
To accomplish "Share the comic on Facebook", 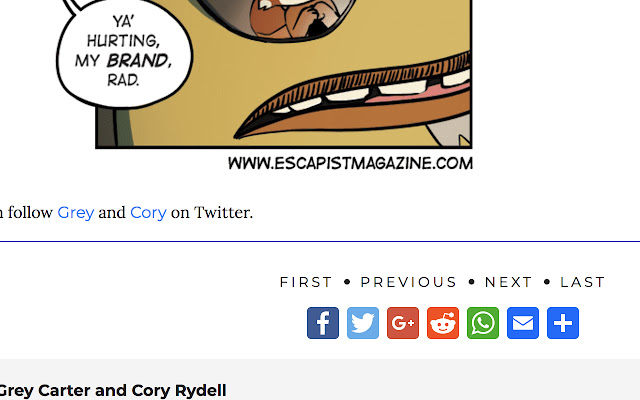I will pos(323,323).
